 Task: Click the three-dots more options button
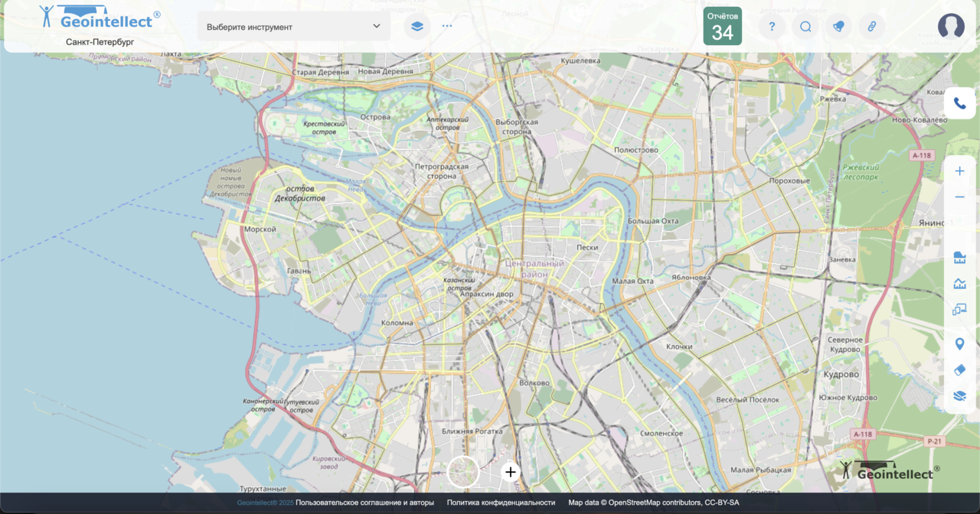click(x=447, y=26)
